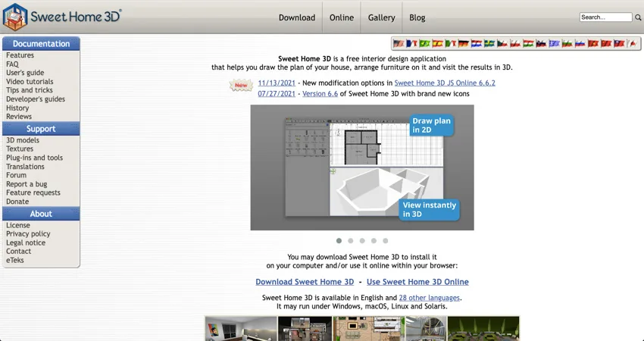The image size is (644, 341).
Task: Select the second carousel dot
Action: [x=350, y=241]
